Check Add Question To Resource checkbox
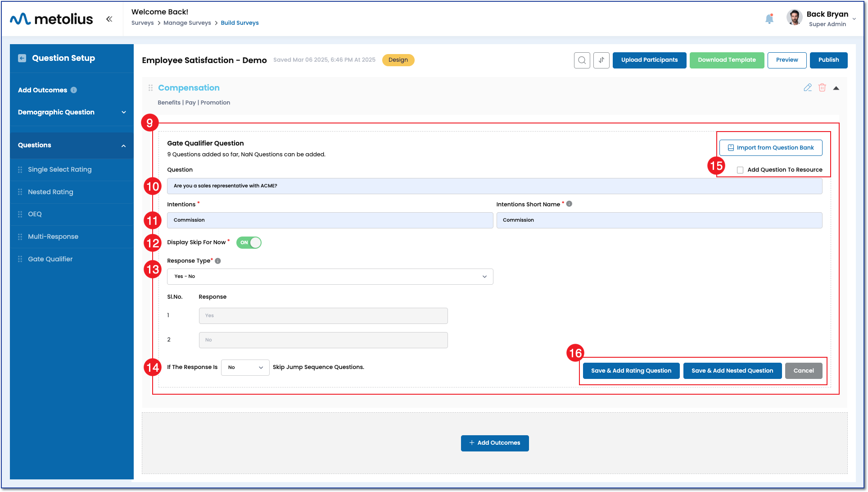868x492 pixels. [740, 170]
